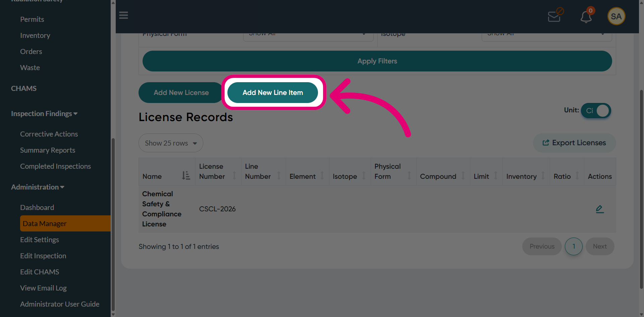Sort by the Name column icon

tap(186, 175)
